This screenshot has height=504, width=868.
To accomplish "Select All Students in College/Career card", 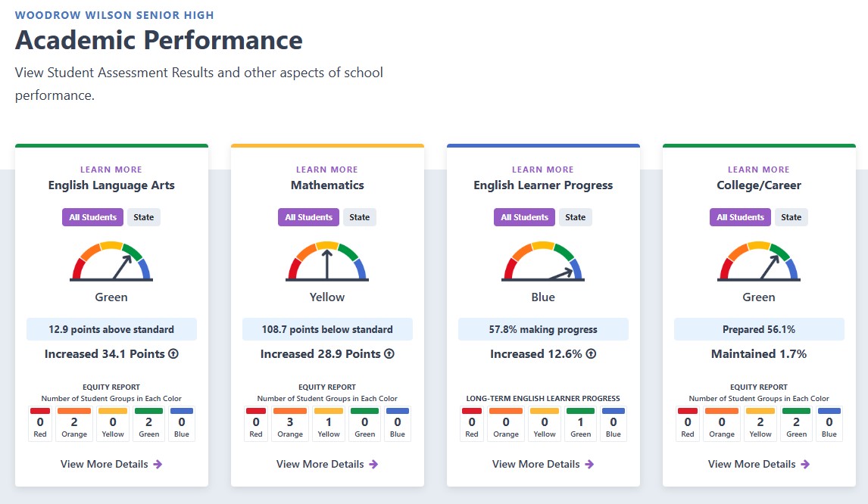I will point(740,217).
